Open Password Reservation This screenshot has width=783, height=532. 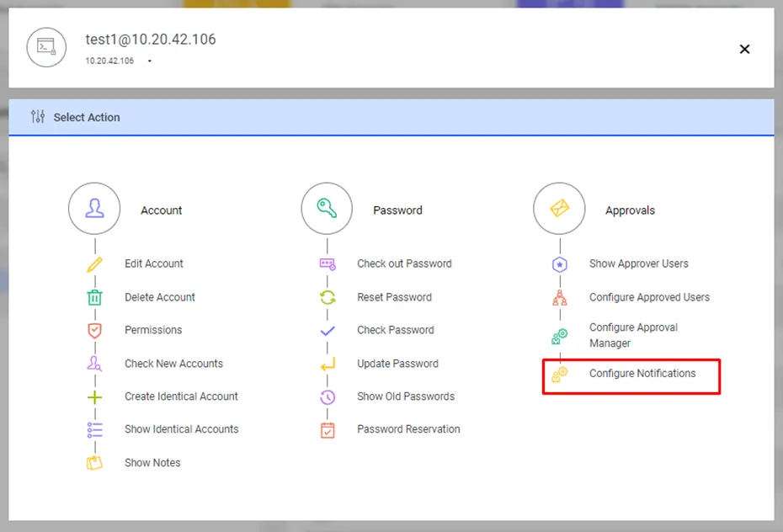408,429
